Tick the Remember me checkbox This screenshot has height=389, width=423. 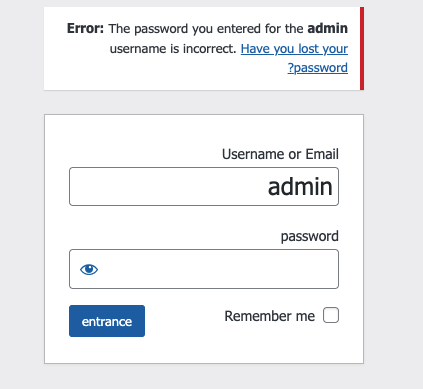(331, 315)
